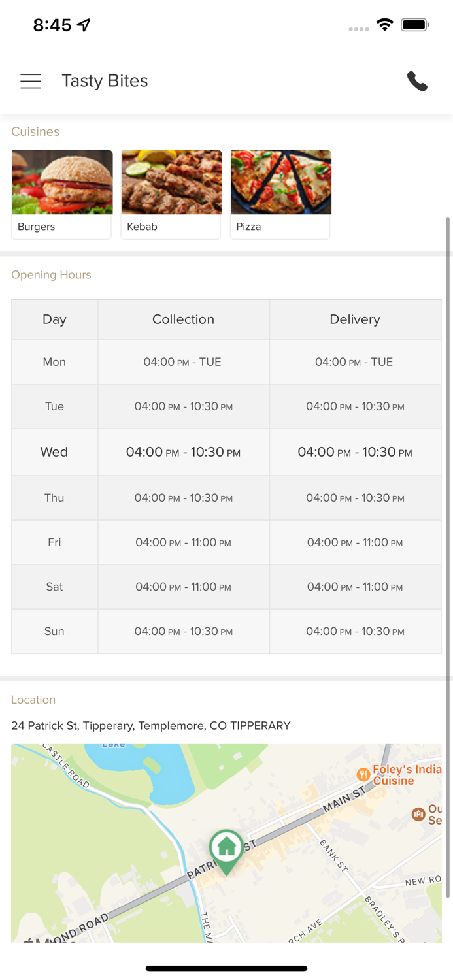
Task: Tap the phone call icon
Action: tap(417, 81)
